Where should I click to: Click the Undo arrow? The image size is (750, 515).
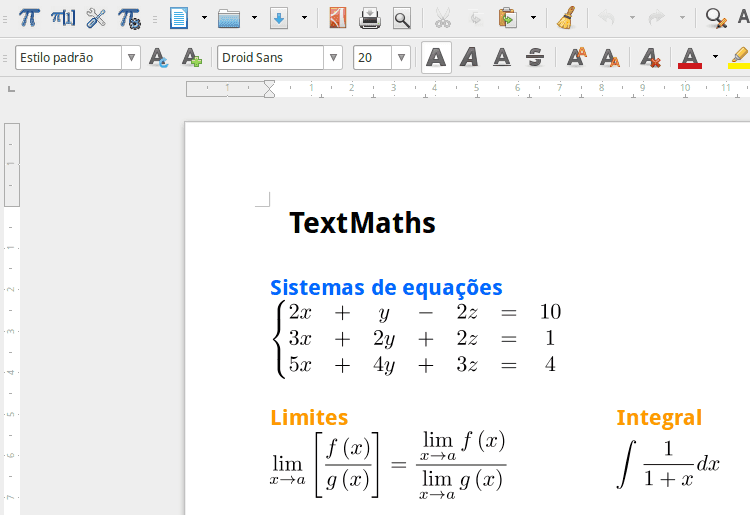click(607, 18)
